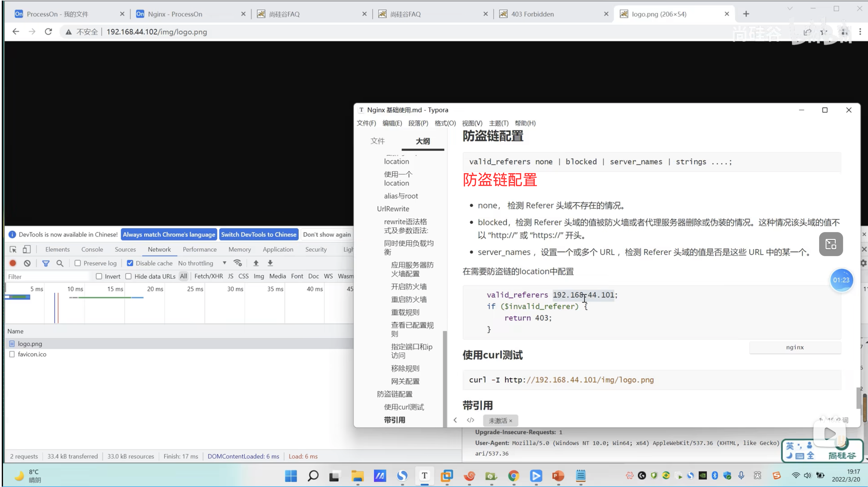The width and height of the screenshot is (868, 487).
Task: Open the No throttling dropdown
Action: tap(202, 263)
